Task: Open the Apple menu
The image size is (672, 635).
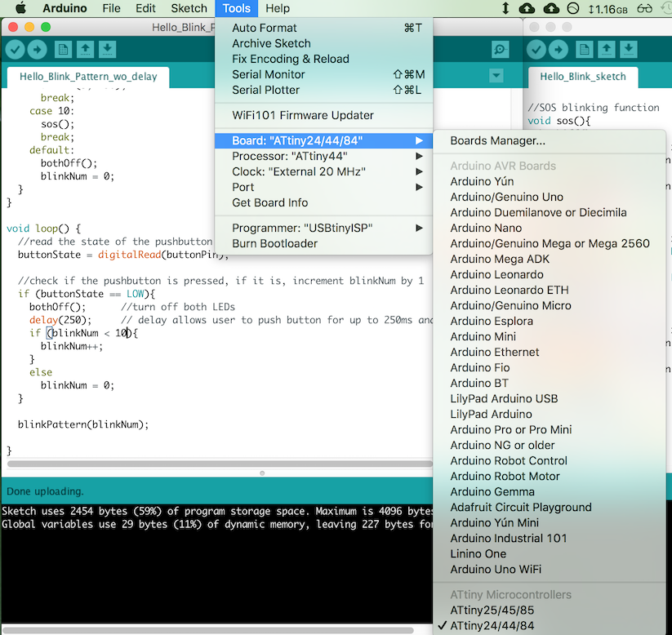Action: [x=20, y=8]
